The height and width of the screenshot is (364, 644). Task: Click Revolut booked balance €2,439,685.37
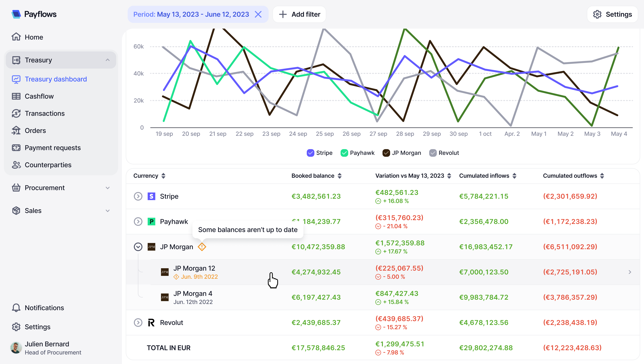(x=316, y=323)
